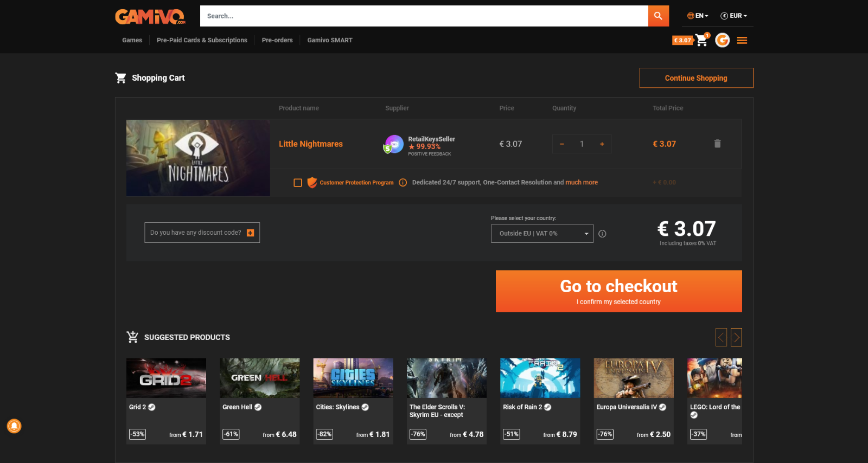Screen dimensions: 868x463
Task: Click 'from € 6.48' Green Hell price
Action: pos(279,434)
